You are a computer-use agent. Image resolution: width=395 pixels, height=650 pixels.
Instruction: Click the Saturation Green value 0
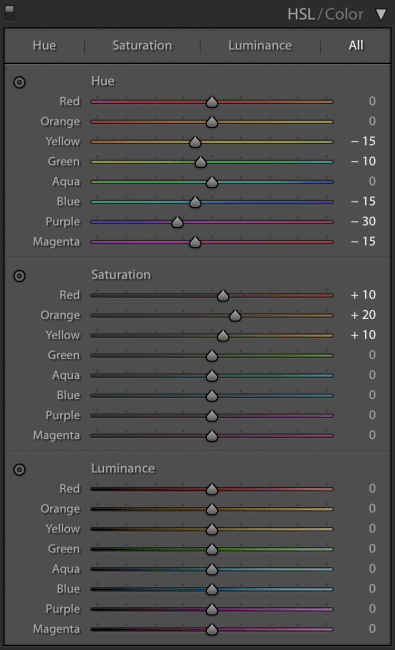coord(372,355)
